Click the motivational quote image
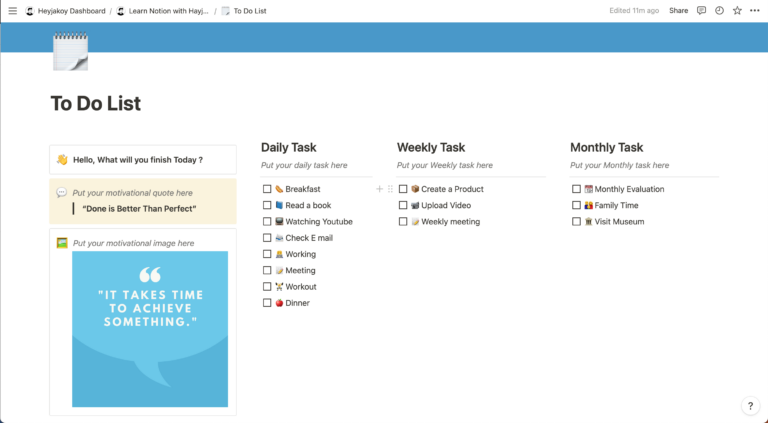This screenshot has height=423, width=768. coord(150,329)
